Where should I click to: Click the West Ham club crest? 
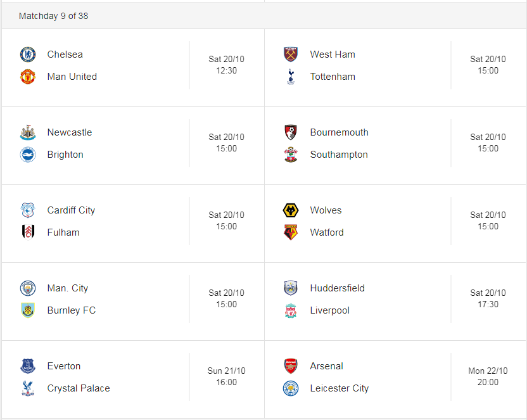click(x=291, y=54)
